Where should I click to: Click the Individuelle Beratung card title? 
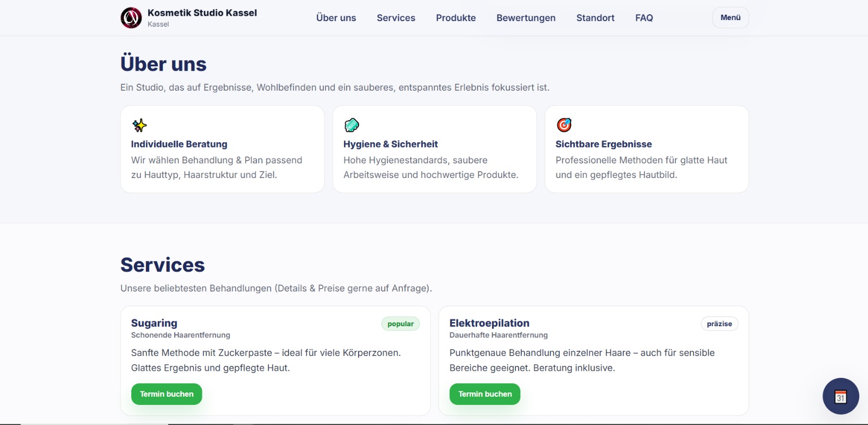[179, 144]
